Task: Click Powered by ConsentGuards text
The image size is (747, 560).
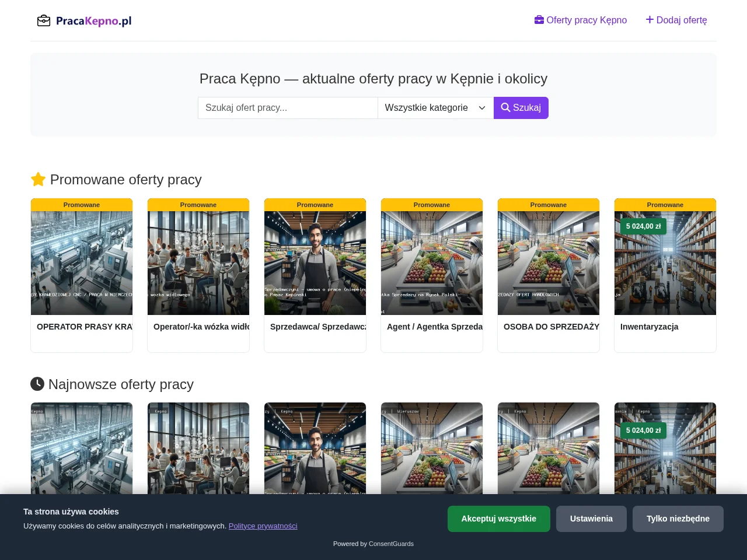Action: (373, 544)
